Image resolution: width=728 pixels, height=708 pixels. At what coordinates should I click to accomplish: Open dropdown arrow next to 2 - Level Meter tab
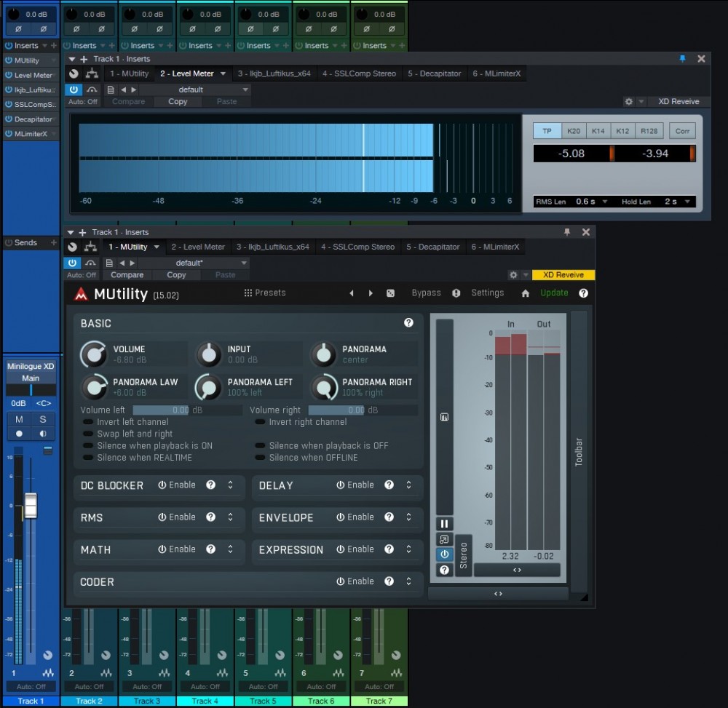coord(223,73)
